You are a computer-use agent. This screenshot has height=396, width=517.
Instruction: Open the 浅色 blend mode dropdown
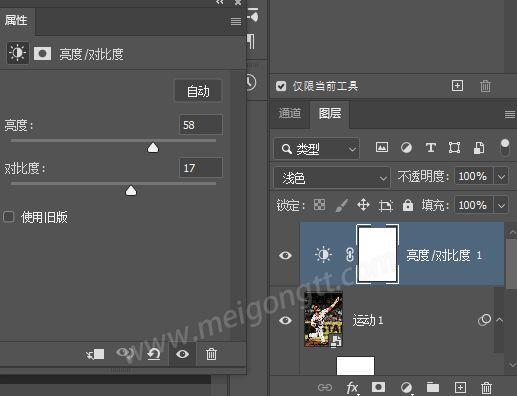tap(332, 178)
